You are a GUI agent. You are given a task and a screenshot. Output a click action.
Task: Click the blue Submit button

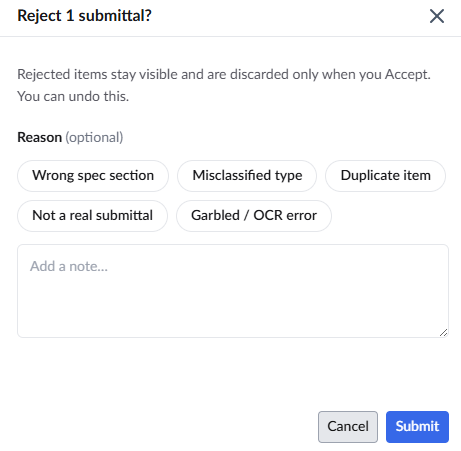coord(417,427)
